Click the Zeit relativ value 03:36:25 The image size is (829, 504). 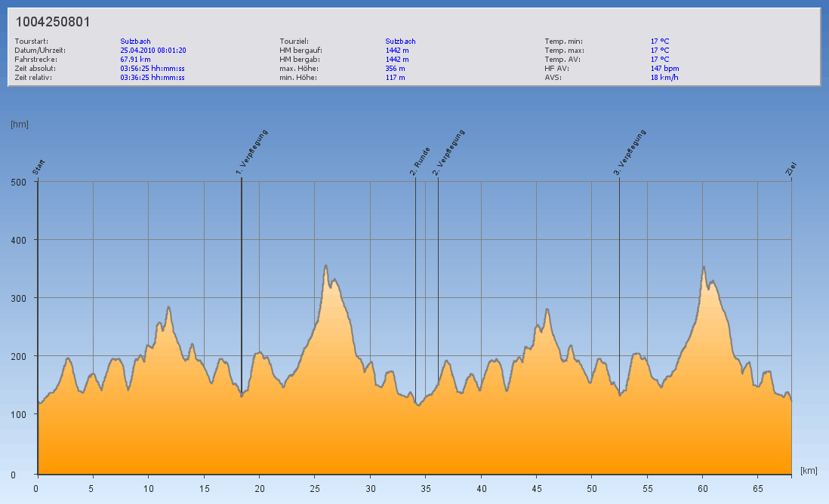click(x=152, y=78)
